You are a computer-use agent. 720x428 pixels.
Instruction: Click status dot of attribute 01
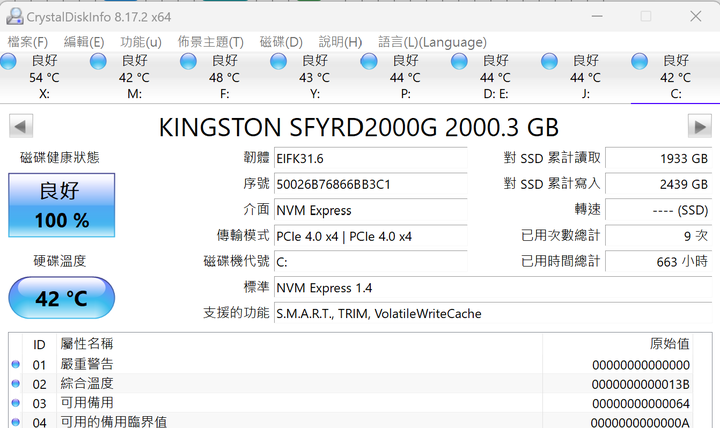pos(16,364)
